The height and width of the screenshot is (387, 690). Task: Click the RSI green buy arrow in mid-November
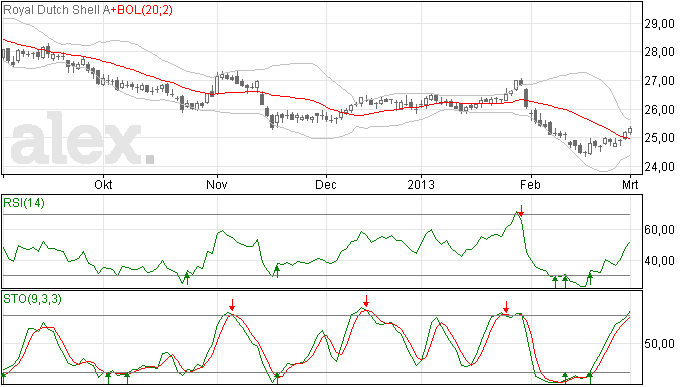[277, 271]
